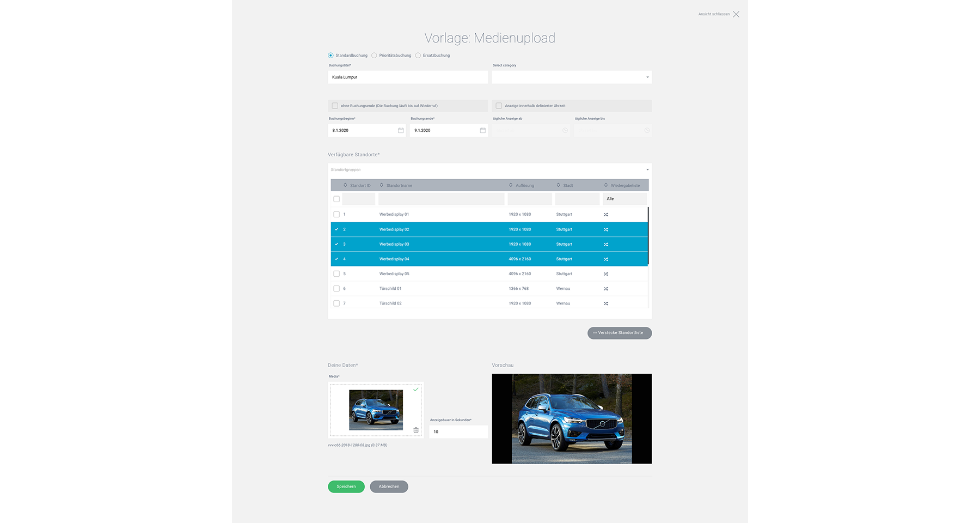Click clock icon in tägliche Anzeige bis
980x523 pixels.
coord(647,130)
